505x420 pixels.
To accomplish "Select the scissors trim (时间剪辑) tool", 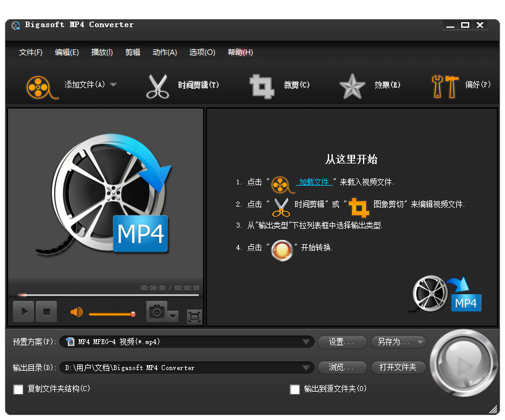I will pos(157,86).
